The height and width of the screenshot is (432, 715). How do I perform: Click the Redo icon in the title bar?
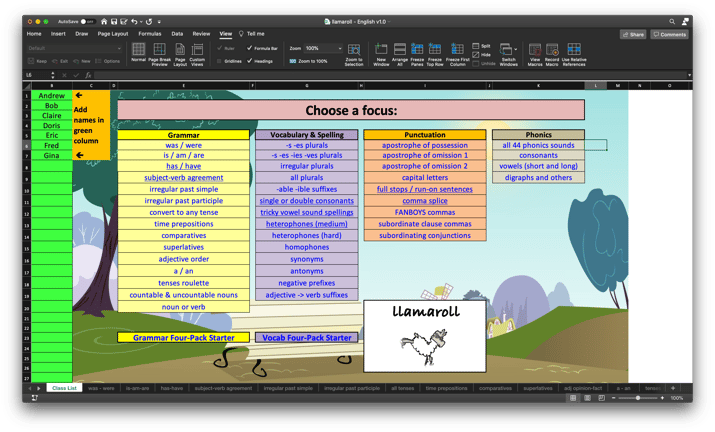(x=149, y=21)
